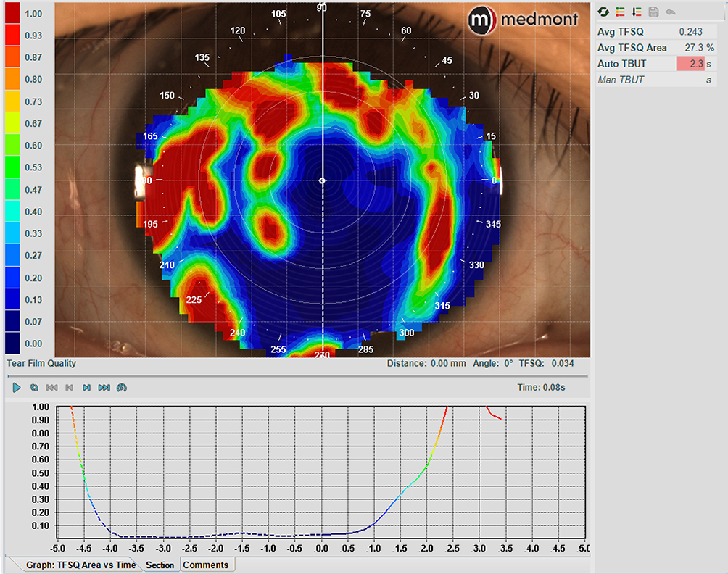This screenshot has height=574, width=728.
Task: Click the red 1.00 color scale swatch
Action: 12,12
